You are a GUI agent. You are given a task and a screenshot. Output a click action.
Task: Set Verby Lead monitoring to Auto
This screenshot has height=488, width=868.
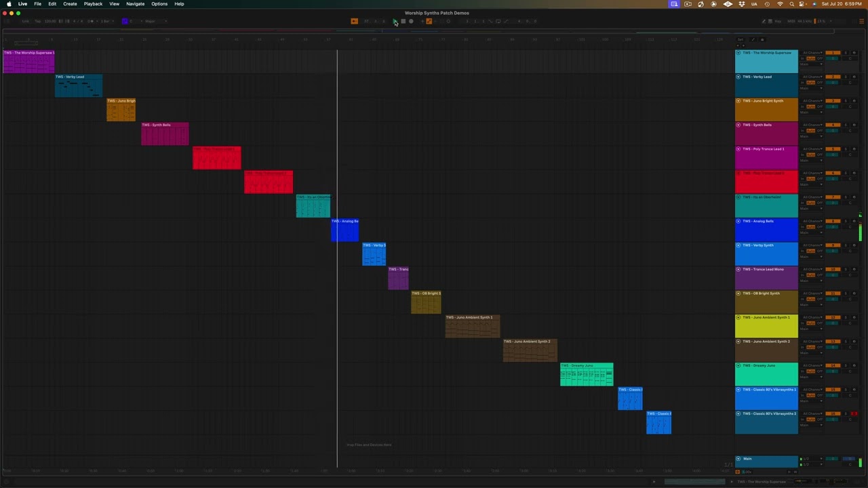(810, 83)
